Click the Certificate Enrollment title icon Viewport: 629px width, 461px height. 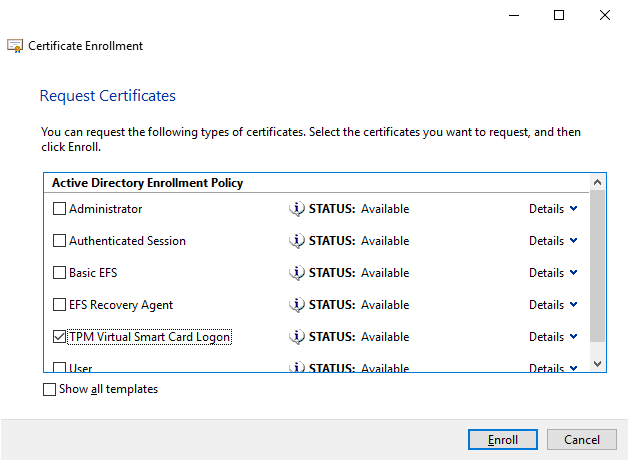(15, 46)
